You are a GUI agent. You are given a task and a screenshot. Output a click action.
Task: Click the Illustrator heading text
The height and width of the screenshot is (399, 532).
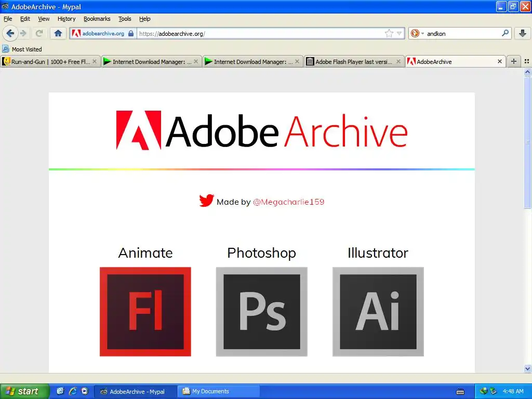[378, 253]
